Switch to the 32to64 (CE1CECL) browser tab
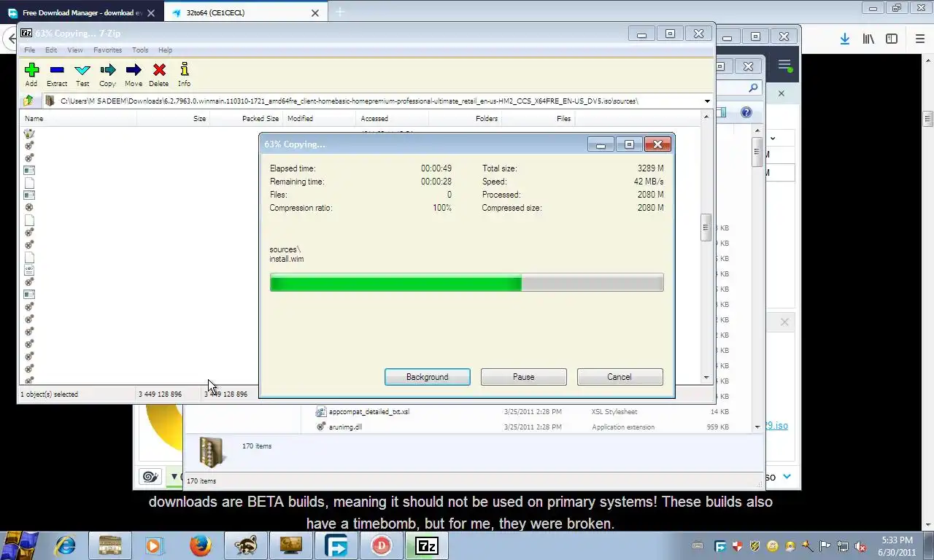This screenshot has height=560, width=934. click(244, 12)
